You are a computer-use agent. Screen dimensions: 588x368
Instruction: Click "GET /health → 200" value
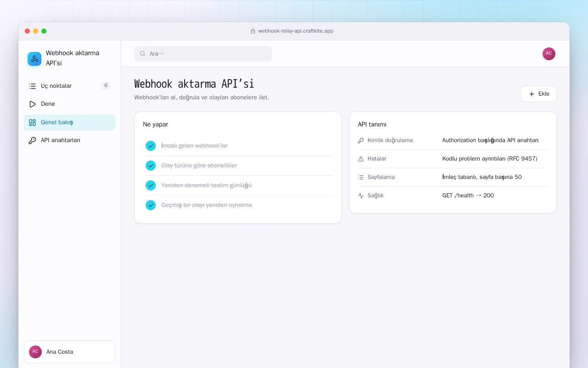click(x=468, y=195)
